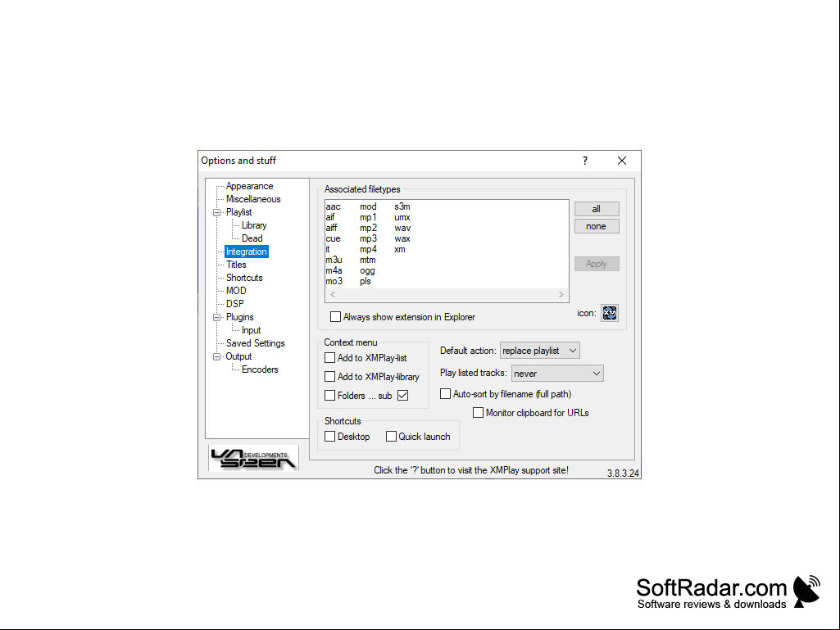840x630 pixels.
Task: Click the filetype list right scroll arrow
Action: 561,295
